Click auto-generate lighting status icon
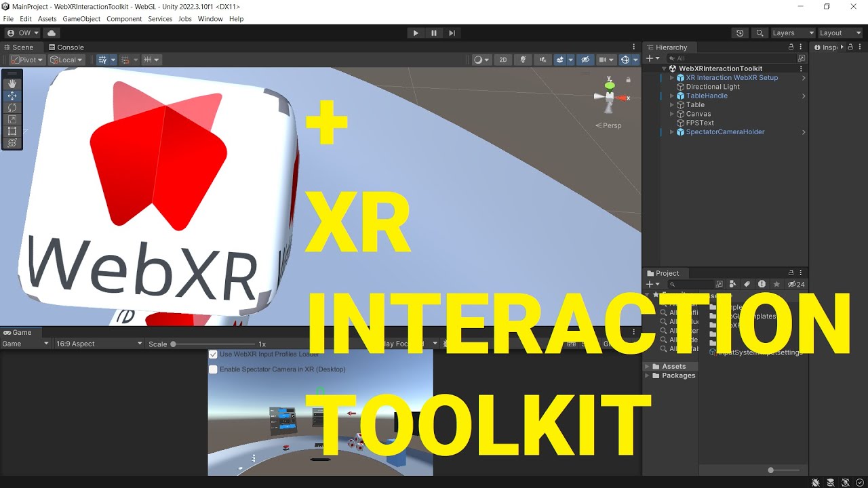Screen dimensions: 868x488 (x=845, y=483)
